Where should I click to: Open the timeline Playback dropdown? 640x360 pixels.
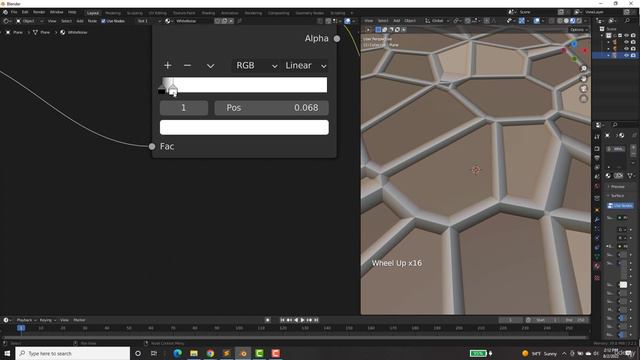(27, 320)
